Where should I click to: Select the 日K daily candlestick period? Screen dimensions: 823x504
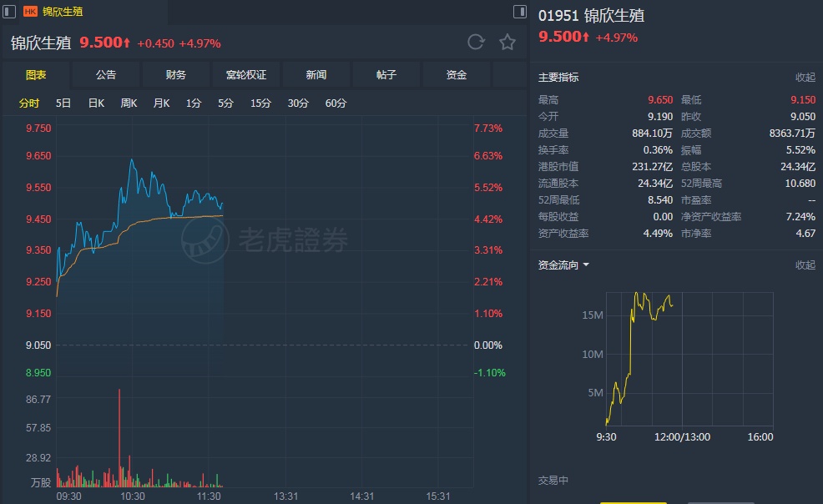(96, 103)
